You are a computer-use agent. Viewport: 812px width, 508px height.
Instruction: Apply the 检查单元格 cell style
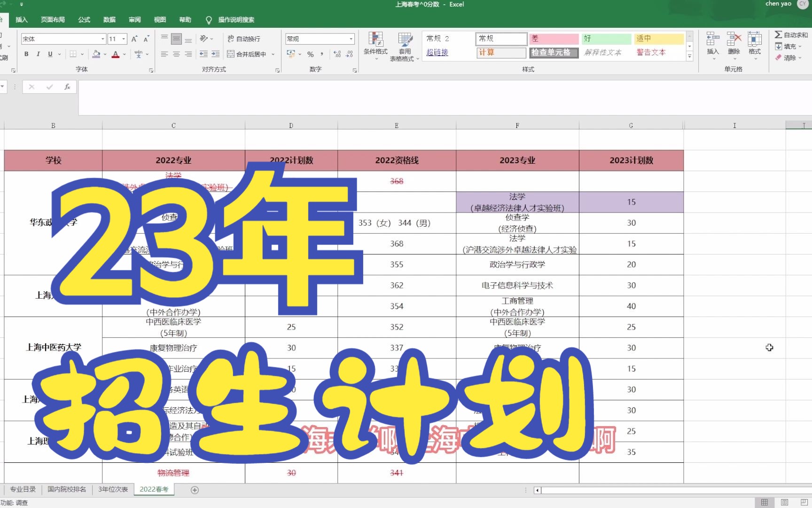(x=554, y=52)
